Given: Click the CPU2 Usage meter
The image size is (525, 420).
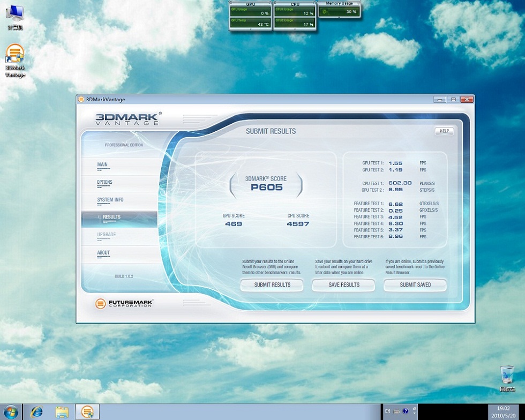Looking at the screenshot, I should pos(295,23).
